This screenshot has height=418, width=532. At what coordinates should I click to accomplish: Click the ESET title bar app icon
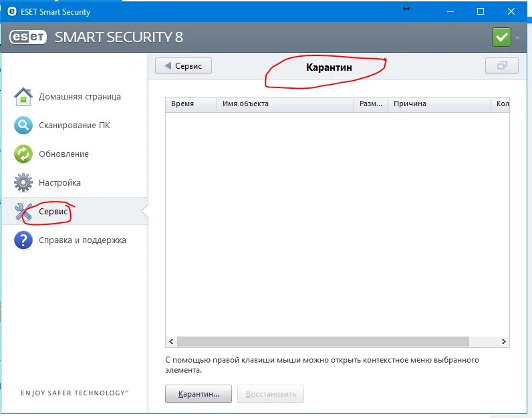(x=12, y=11)
